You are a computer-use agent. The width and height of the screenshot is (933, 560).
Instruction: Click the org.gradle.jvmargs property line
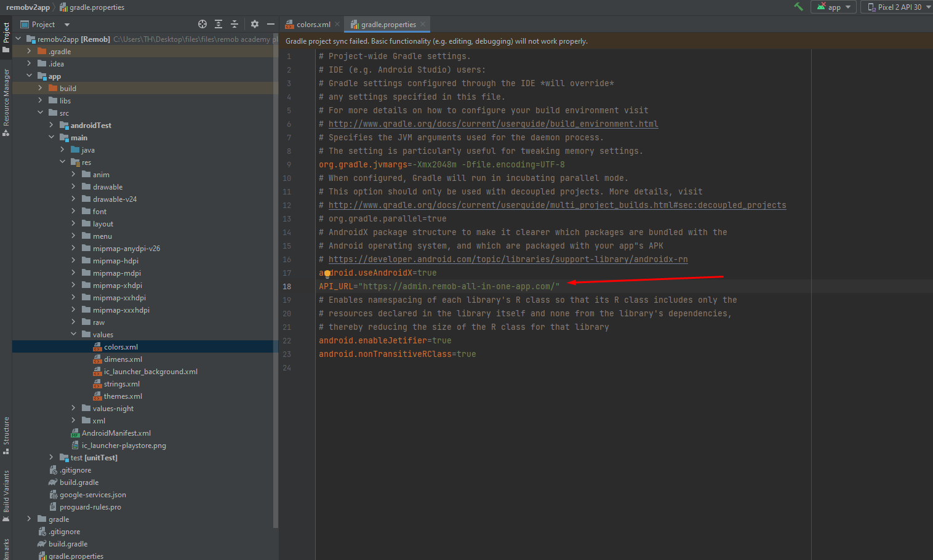click(x=442, y=164)
